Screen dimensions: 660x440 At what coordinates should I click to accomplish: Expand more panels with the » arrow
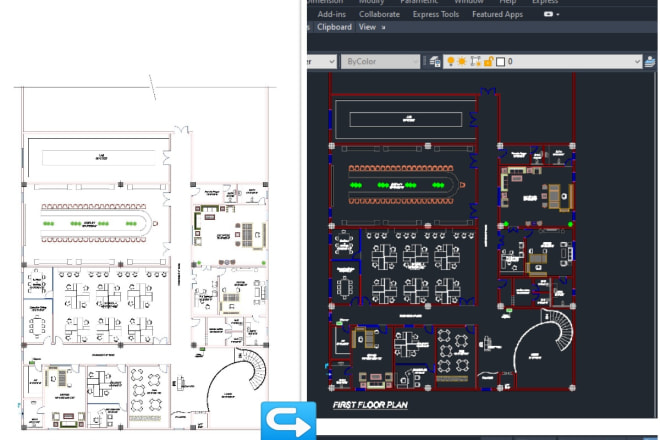pos(383,27)
